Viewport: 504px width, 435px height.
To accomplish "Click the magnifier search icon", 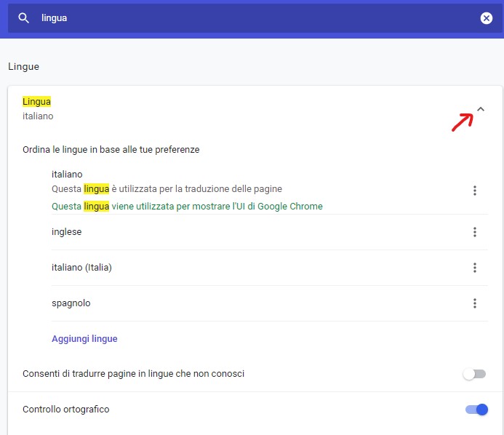I will click(x=24, y=18).
